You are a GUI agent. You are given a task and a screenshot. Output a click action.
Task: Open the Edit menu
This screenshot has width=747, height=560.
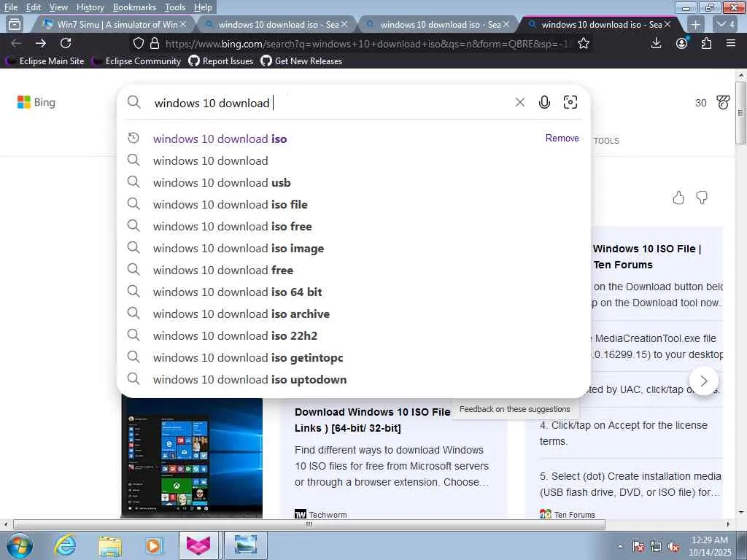pyautogui.click(x=34, y=7)
